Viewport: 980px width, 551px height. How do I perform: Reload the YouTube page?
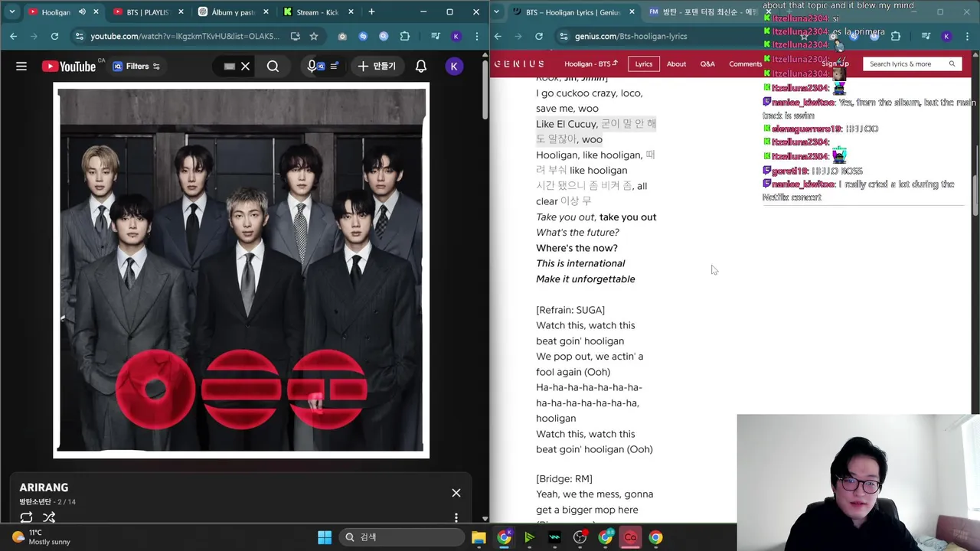[54, 36]
